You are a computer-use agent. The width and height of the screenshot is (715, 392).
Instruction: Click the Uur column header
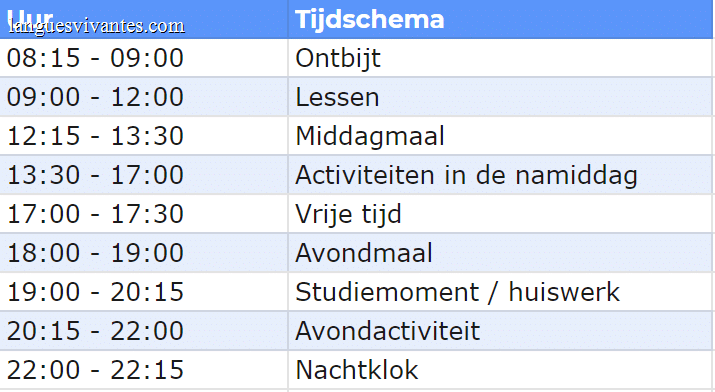[144, 19]
